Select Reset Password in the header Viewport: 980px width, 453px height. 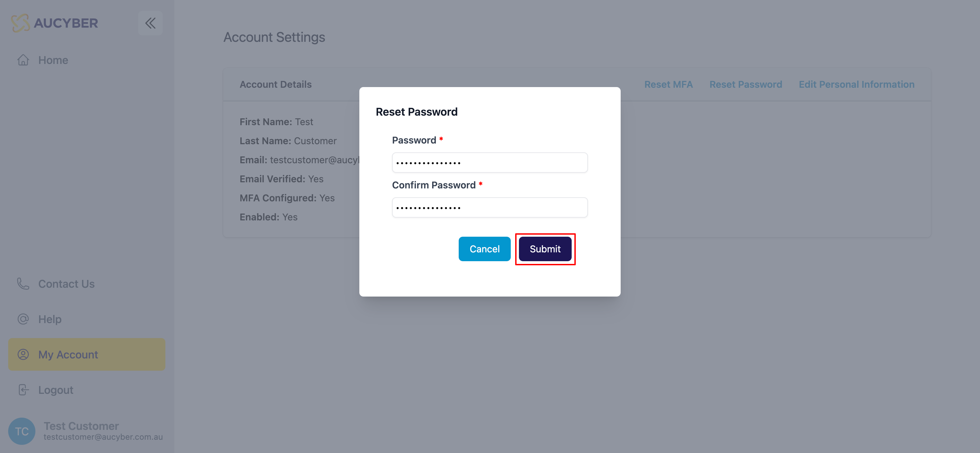[x=746, y=84]
